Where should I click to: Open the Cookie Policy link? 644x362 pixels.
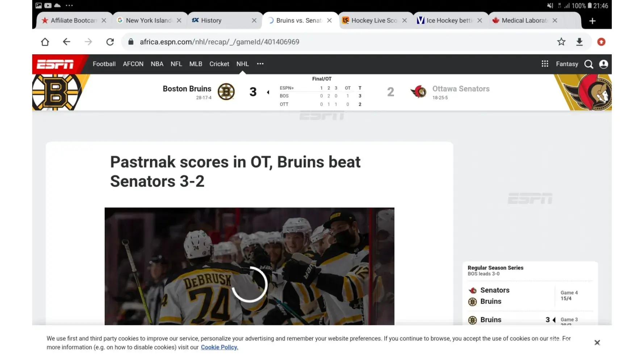(219, 347)
